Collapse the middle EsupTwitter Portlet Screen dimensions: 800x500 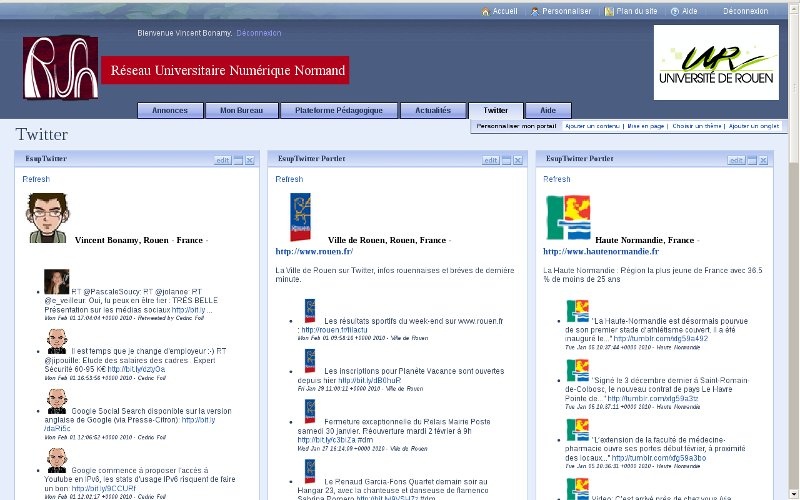[x=505, y=160]
